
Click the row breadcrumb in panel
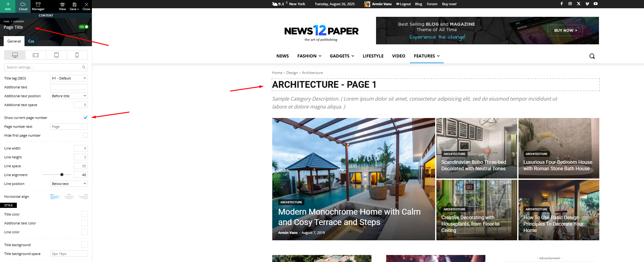[6, 21]
